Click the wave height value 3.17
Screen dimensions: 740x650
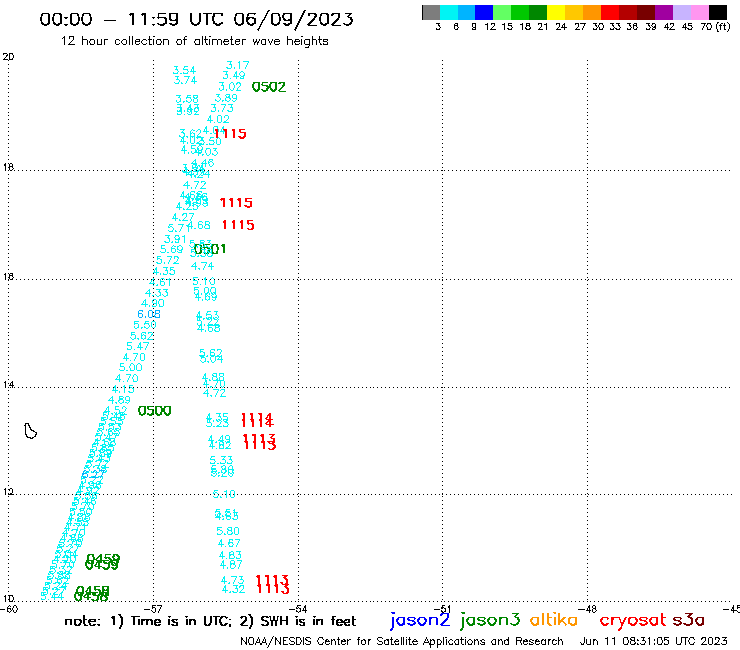pyautogui.click(x=237, y=65)
